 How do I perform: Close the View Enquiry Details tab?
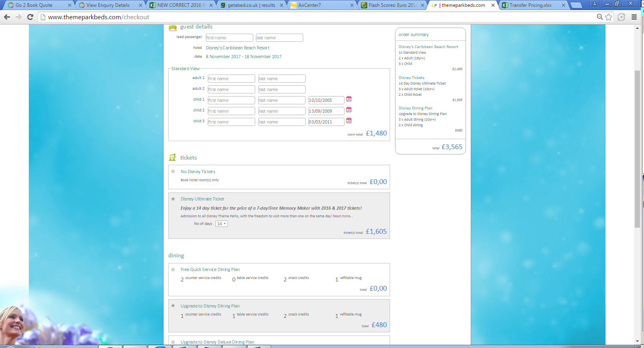click(141, 5)
